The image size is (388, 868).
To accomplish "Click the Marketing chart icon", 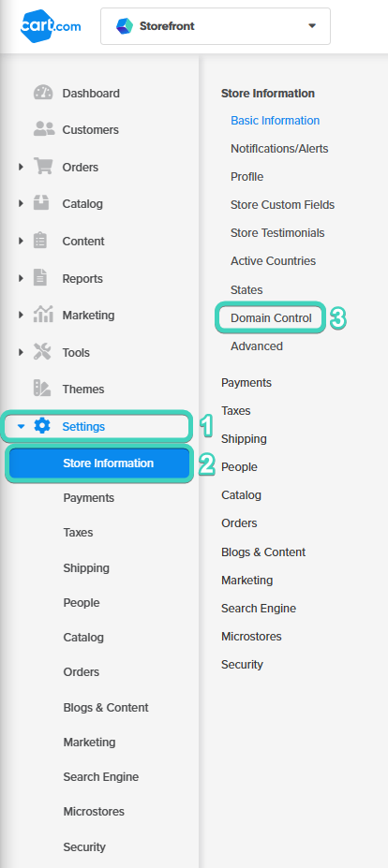I will coord(43,315).
